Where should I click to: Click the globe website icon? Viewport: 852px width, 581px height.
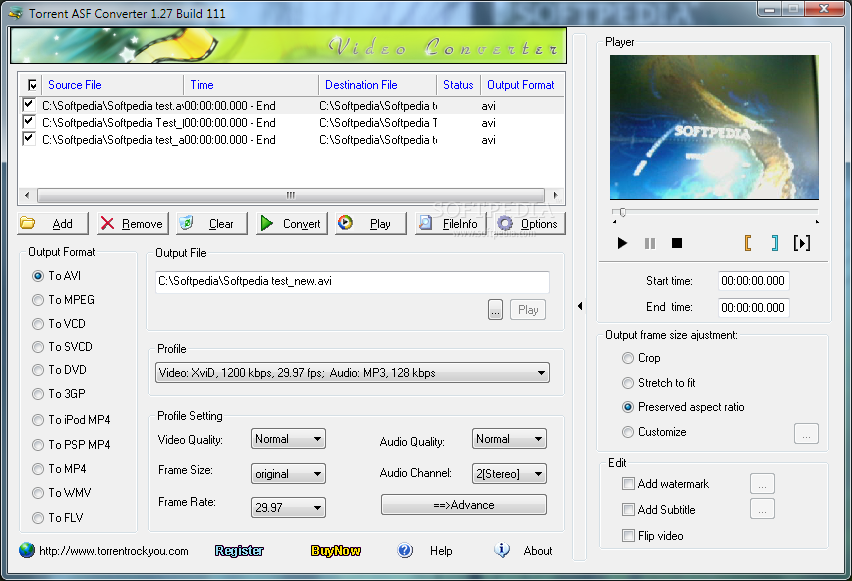tap(27, 551)
